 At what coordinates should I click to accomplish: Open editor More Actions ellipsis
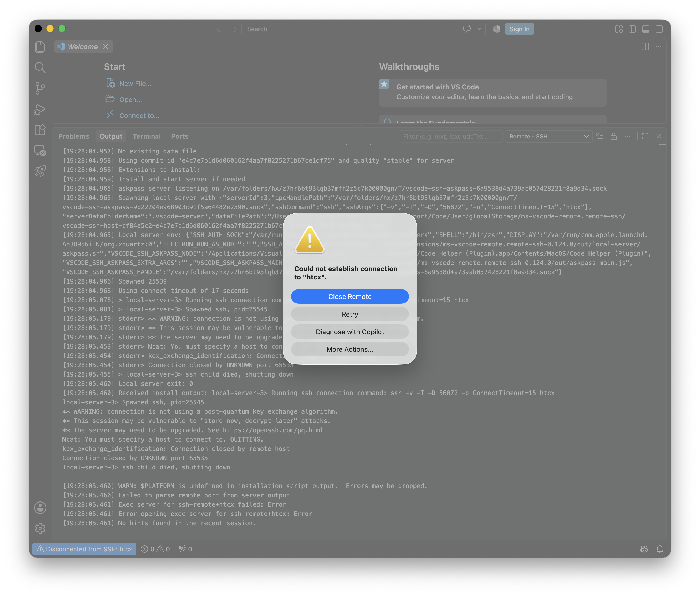pyautogui.click(x=659, y=47)
